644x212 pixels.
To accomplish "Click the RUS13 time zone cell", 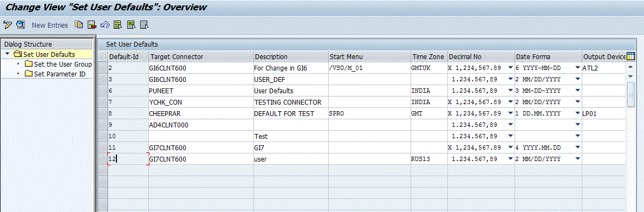I will [429, 158].
